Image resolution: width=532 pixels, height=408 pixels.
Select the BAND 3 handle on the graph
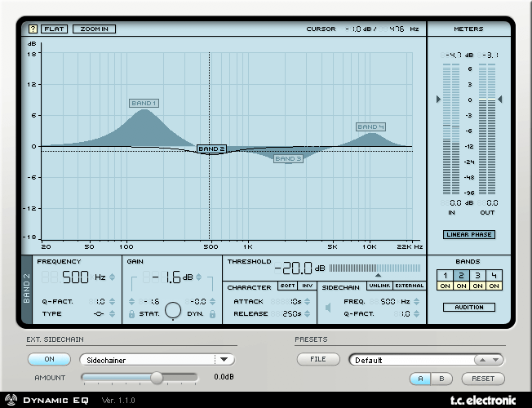tap(288, 158)
